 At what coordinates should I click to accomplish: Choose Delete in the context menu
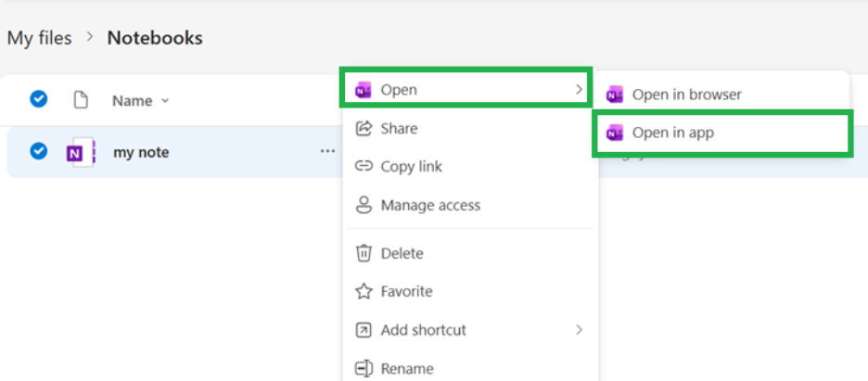pos(470,253)
